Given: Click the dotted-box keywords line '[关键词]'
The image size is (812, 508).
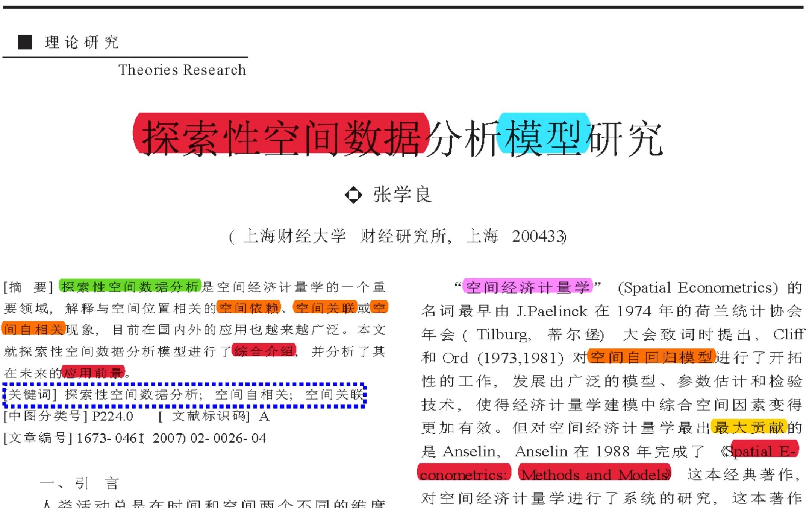Looking at the screenshot, I should click(x=184, y=395).
